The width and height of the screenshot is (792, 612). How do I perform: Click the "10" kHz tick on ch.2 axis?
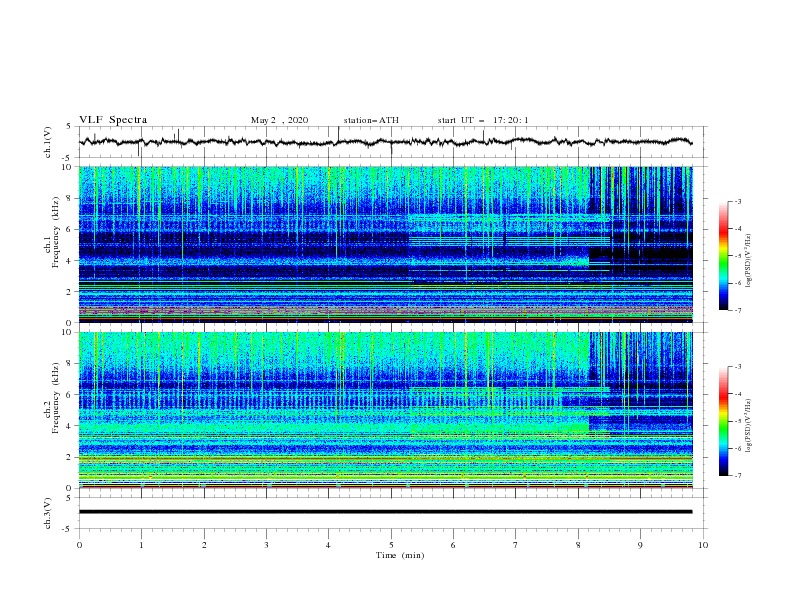(x=69, y=332)
